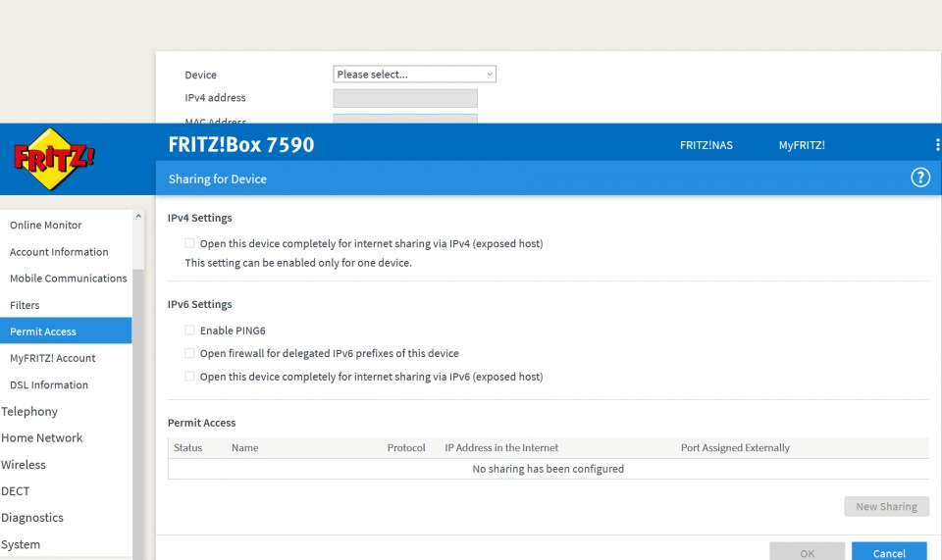Open FRITZ!NAS in the header
Viewport: 942px width, 560px height.
coord(706,145)
